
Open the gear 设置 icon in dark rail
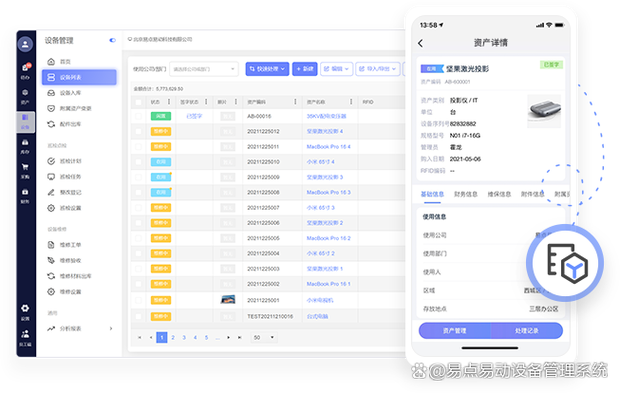point(25,312)
